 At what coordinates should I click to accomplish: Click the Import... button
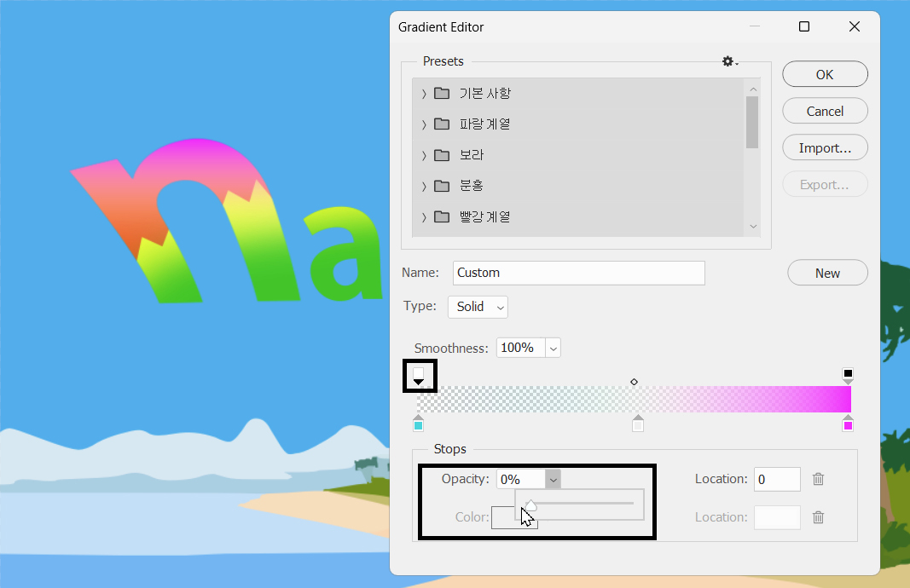click(x=825, y=148)
